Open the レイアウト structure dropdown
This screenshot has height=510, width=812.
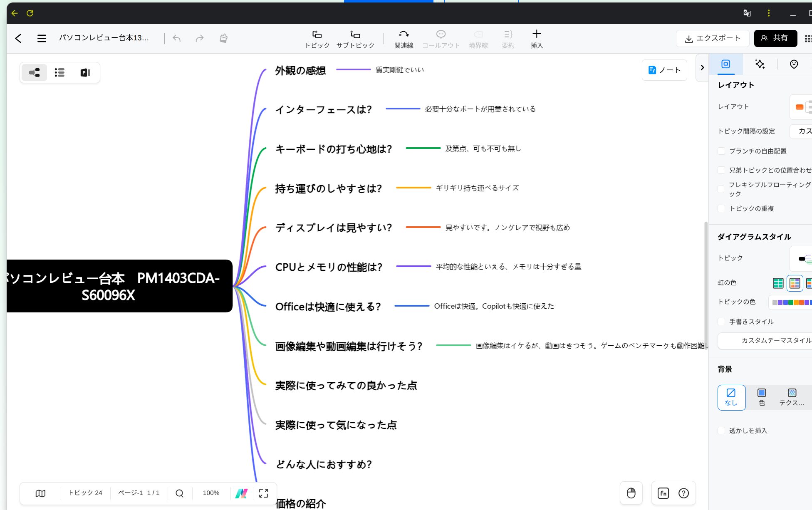pyautogui.click(x=802, y=107)
